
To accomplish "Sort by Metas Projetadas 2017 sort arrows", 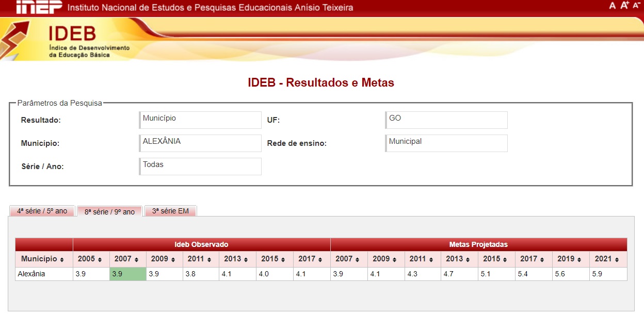I will pos(542,259).
